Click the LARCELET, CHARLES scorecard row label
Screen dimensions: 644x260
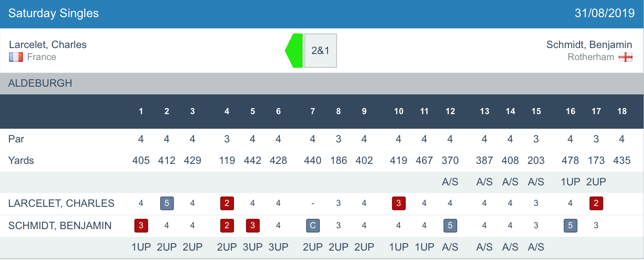[61, 203]
